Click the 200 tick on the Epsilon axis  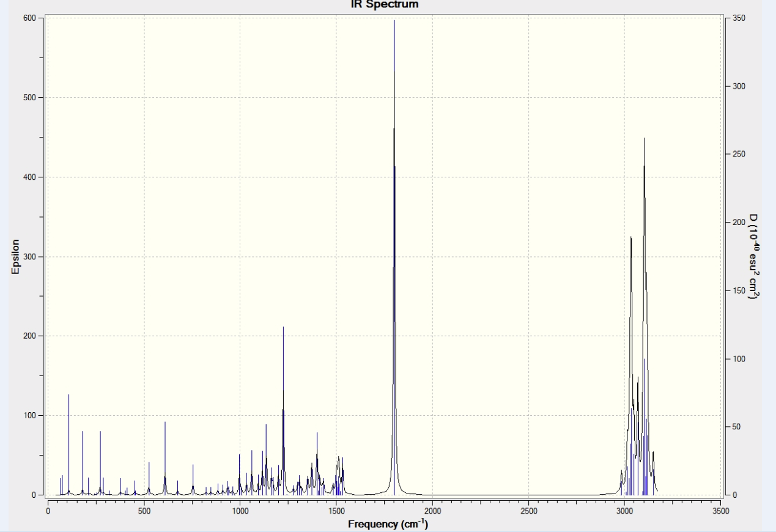pos(31,336)
